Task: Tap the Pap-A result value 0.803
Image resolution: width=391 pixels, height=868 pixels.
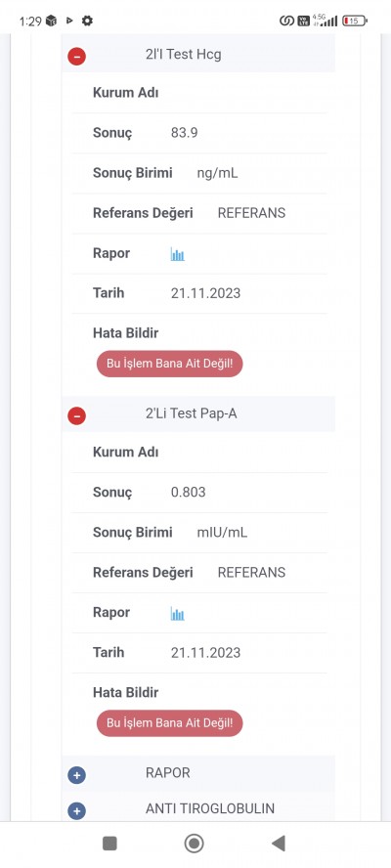Action: pyautogui.click(x=189, y=492)
